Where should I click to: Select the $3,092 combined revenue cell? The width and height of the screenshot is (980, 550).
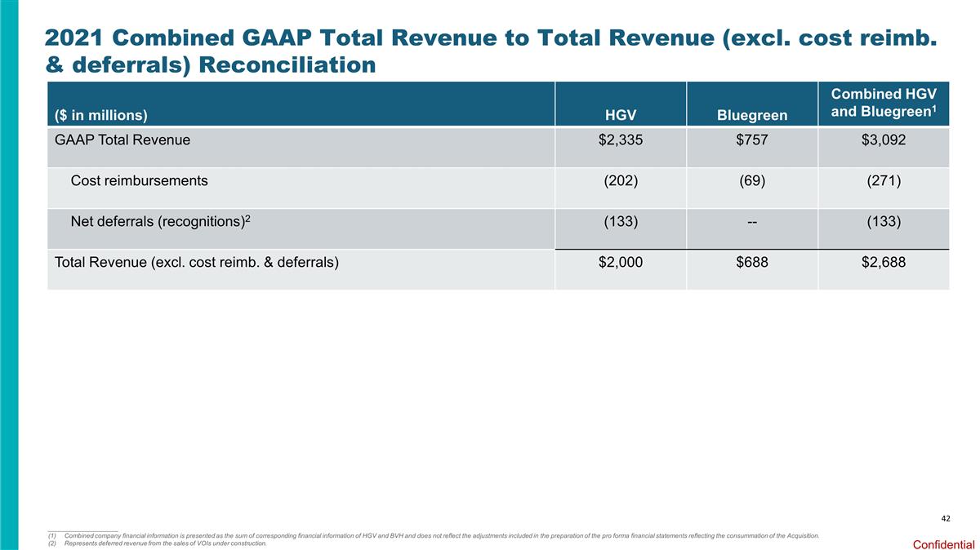click(x=883, y=140)
